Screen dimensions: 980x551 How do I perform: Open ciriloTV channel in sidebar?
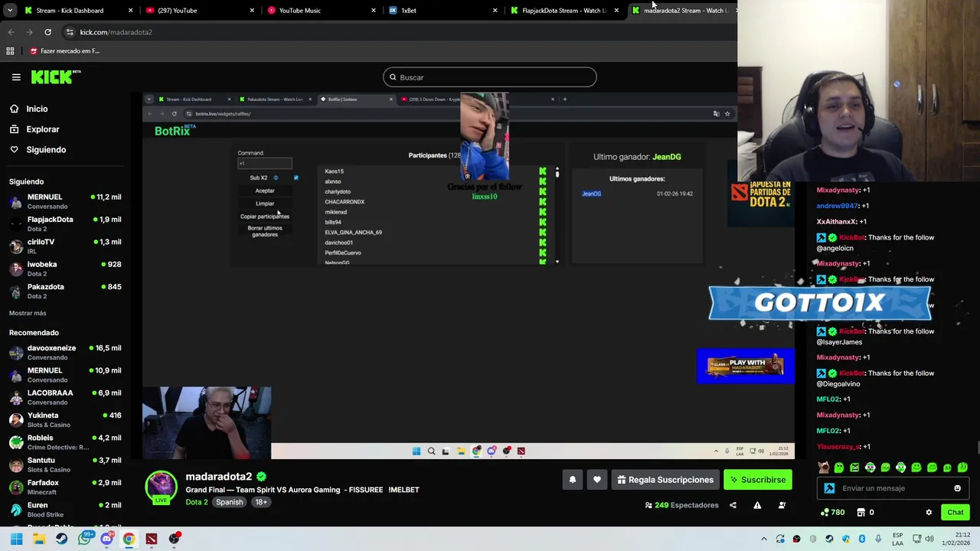(x=65, y=246)
